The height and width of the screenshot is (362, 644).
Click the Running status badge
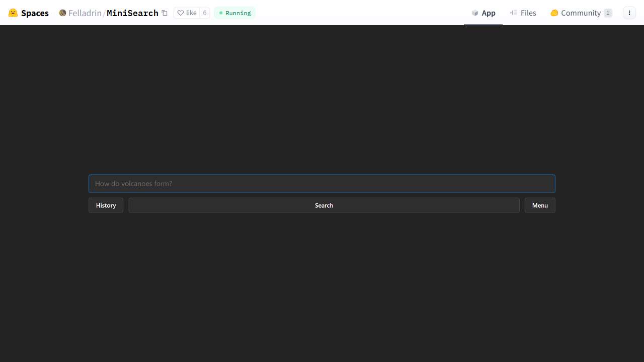pyautogui.click(x=234, y=13)
